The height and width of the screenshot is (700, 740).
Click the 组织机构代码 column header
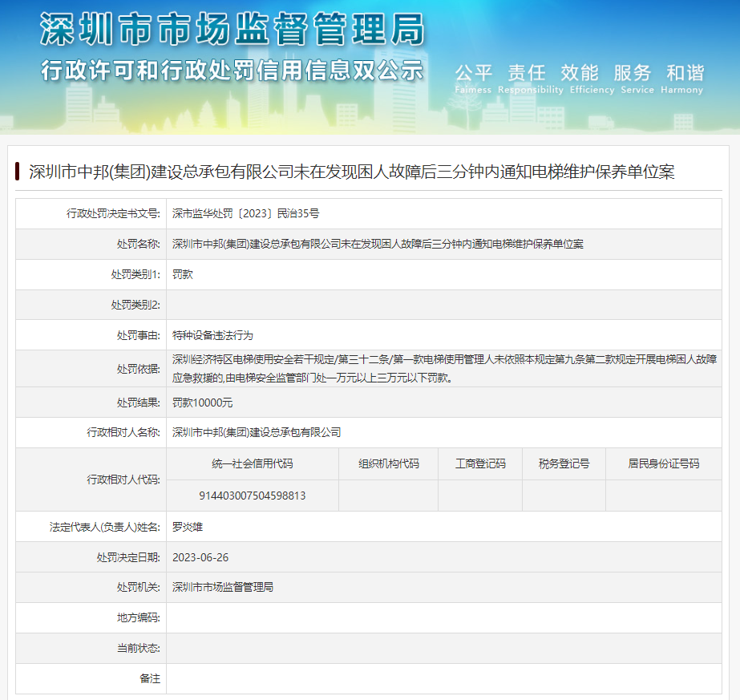coord(388,464)
